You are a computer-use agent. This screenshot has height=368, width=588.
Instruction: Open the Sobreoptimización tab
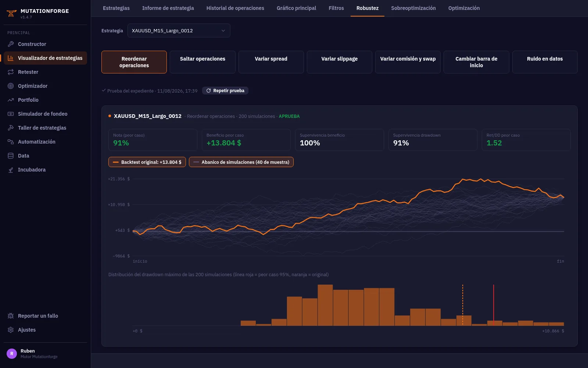pos(413,8)
